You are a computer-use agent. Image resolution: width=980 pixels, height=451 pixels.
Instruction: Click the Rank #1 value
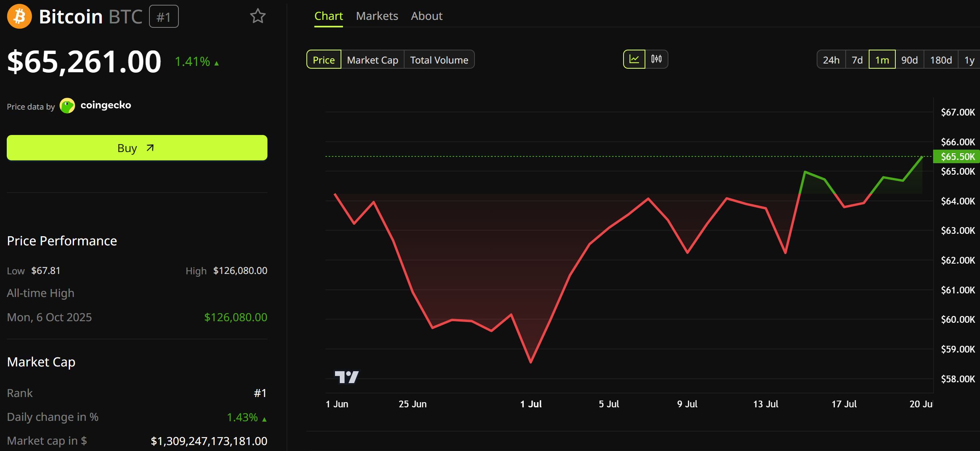[260, 393]
